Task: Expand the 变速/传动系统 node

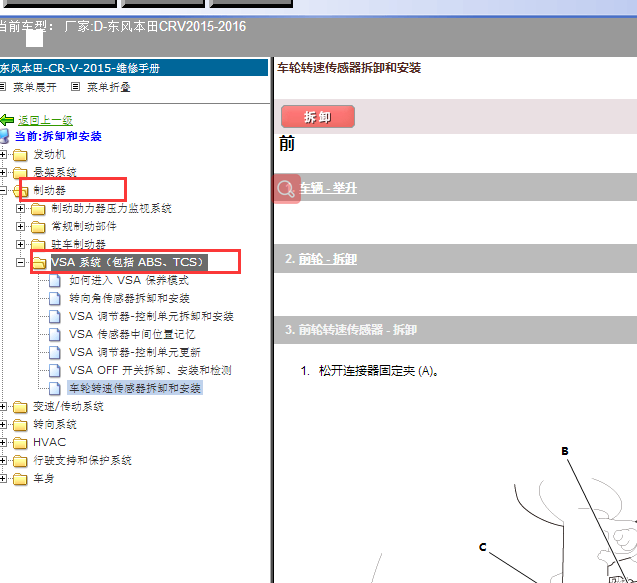Action: coord(3,406)
